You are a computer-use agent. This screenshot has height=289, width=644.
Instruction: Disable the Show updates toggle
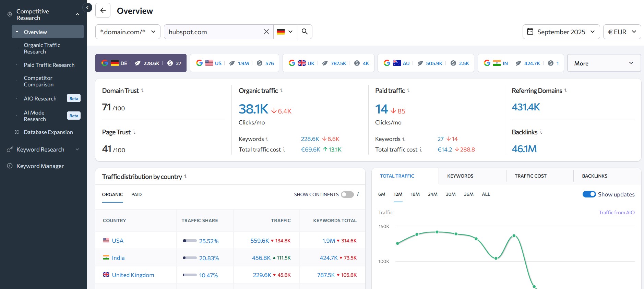[589, 194]
